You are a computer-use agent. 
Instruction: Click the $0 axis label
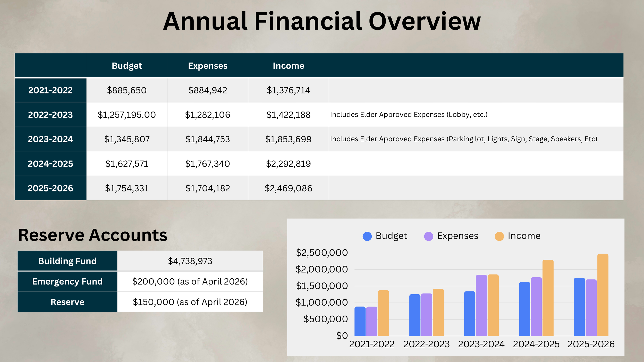pyautogui.click(x=342, y=336)
